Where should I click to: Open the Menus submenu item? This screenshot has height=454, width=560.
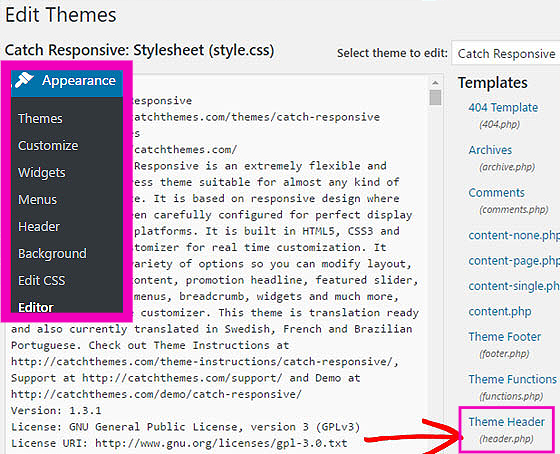(x=38, y=200)
